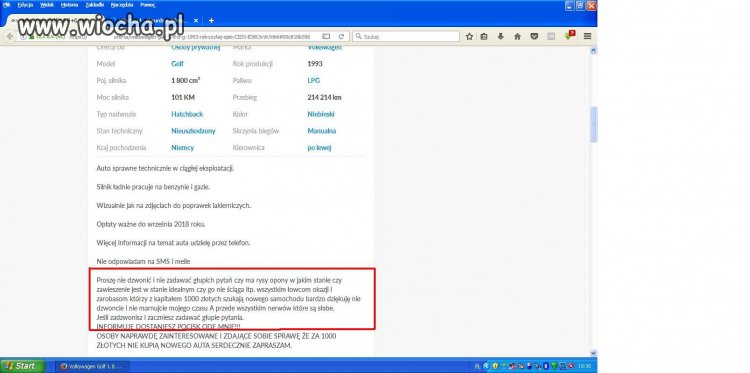Viewport: 750px width, 373px height.
Task: Open the Narzędzia menu
Action: 122,5
